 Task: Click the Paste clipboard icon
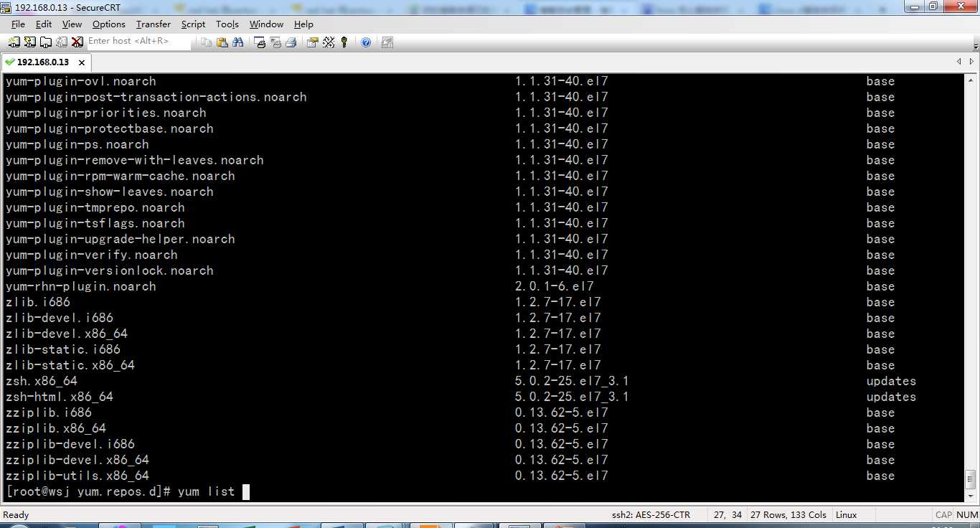222,42
